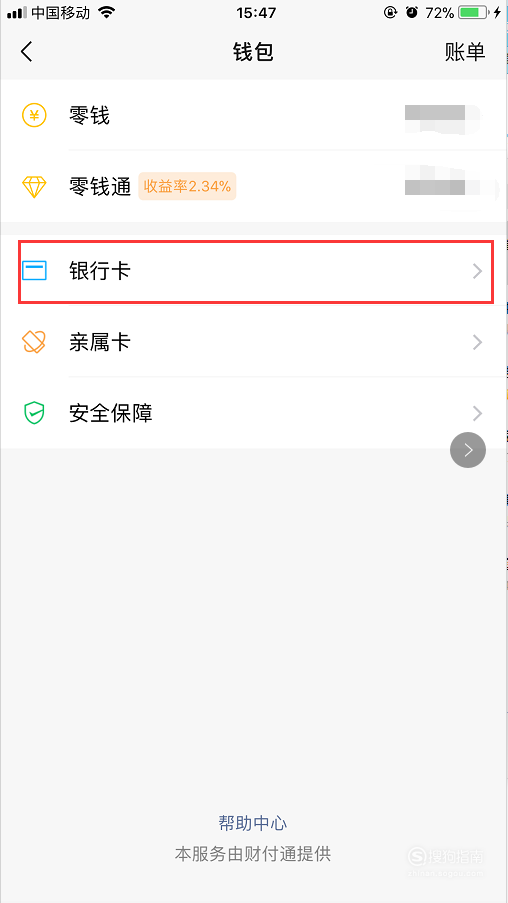508x903 pixels.
Task: Tap the 银行卡 text label
Action: (x=100, y=271)
